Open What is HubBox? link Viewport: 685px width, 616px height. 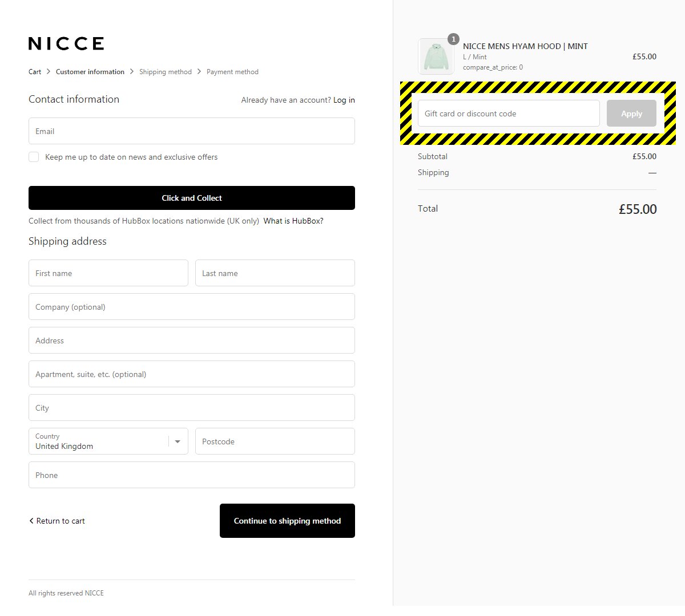293,221
